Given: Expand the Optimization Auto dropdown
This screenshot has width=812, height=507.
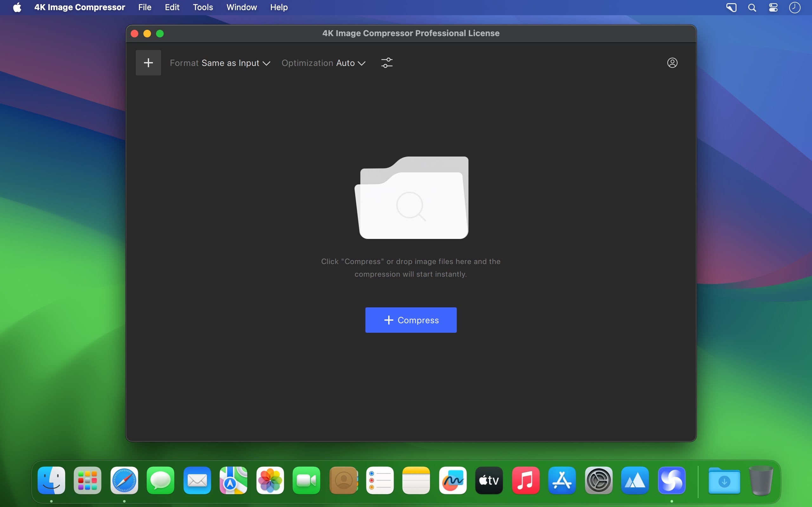Looking at the screenshot, I should pyautogui.click(x=324, y=63).
